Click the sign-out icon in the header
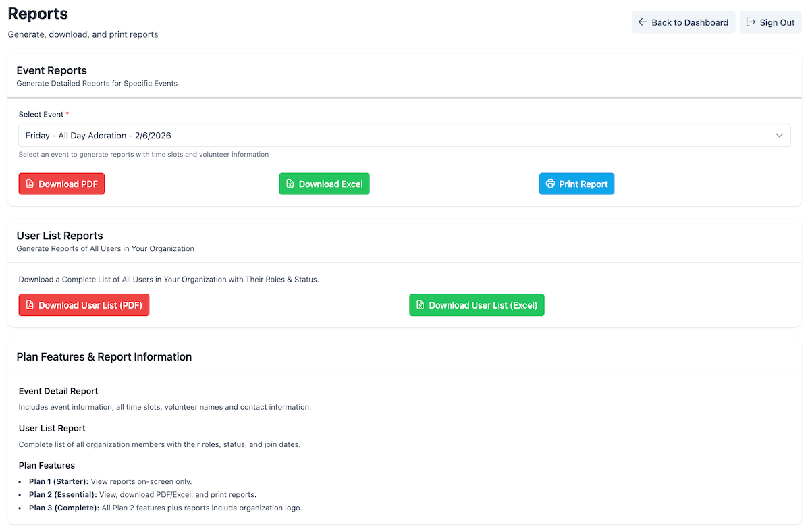810x532 pixels. (x=751, y=22)
